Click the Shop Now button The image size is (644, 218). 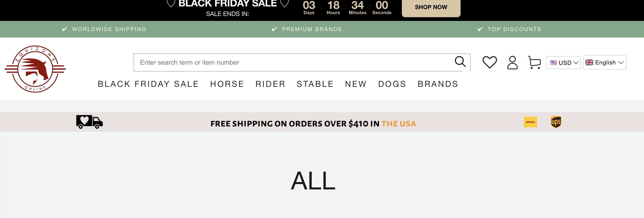pos(431,7)
